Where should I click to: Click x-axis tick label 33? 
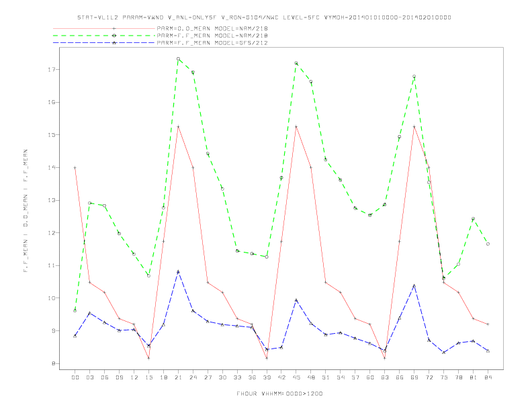(237, 377)
